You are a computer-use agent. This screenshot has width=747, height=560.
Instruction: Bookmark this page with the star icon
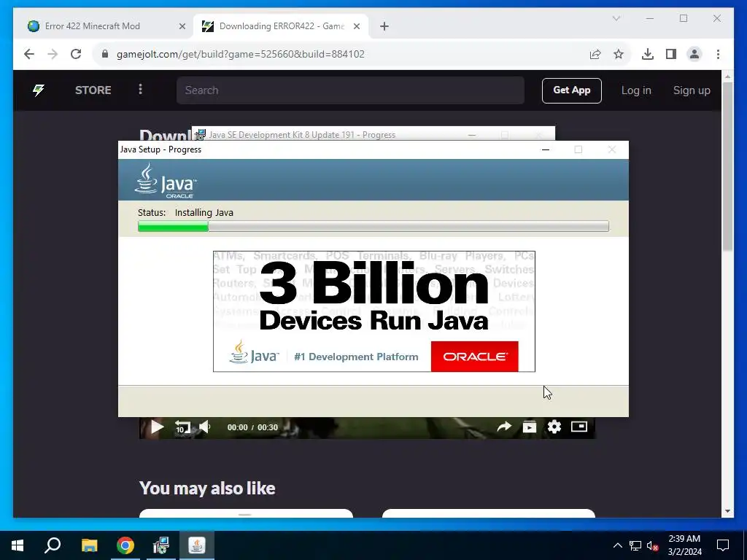619,54
